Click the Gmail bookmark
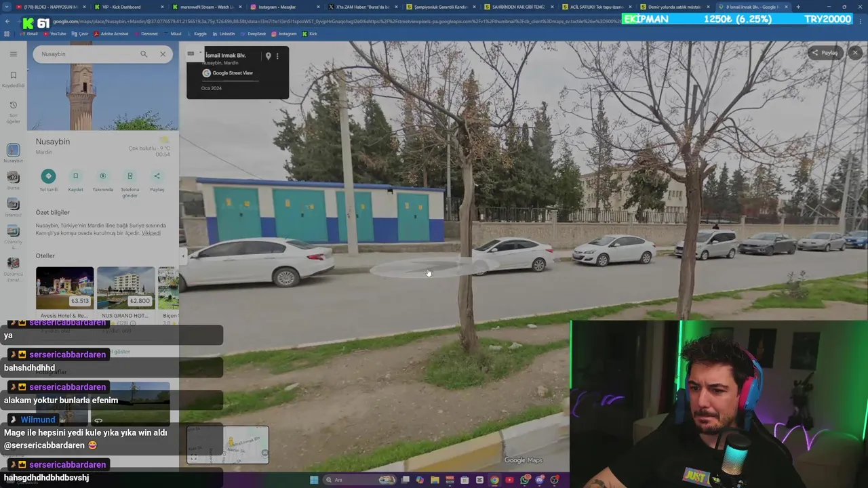 28,33
